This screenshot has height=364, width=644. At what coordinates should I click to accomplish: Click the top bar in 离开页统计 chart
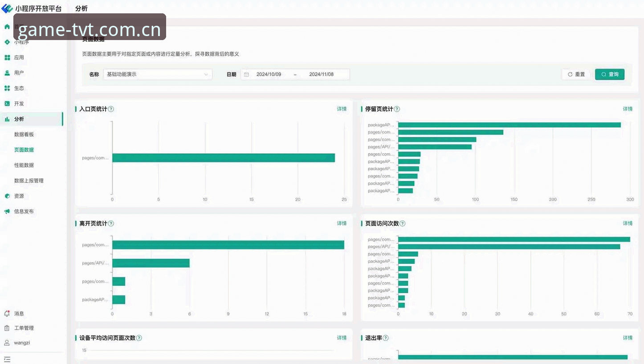228,245
